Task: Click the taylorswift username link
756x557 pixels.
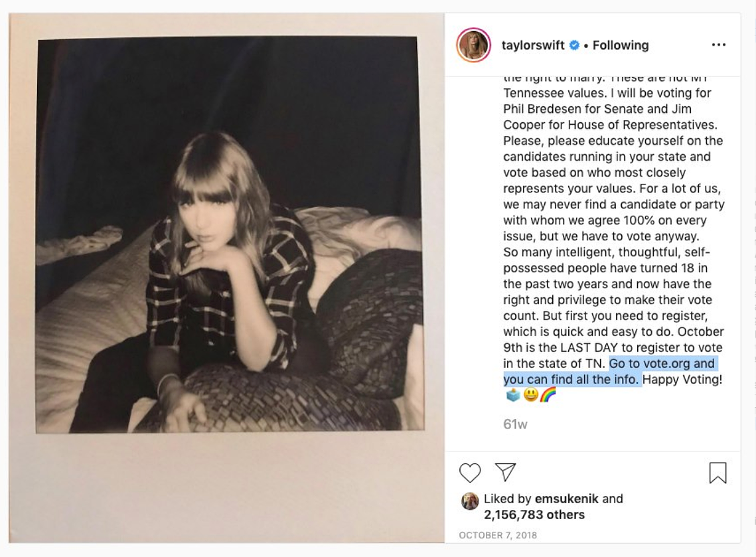Action: pos(533,45)
